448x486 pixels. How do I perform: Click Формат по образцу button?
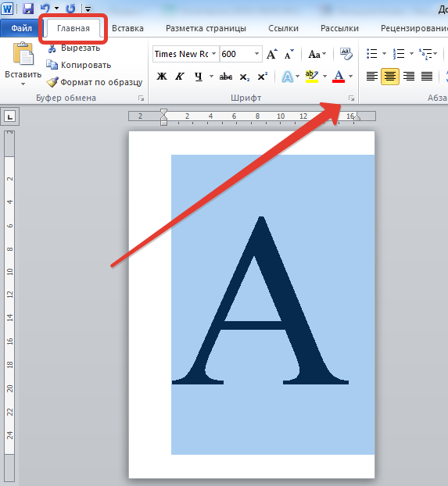pos(95,82)
